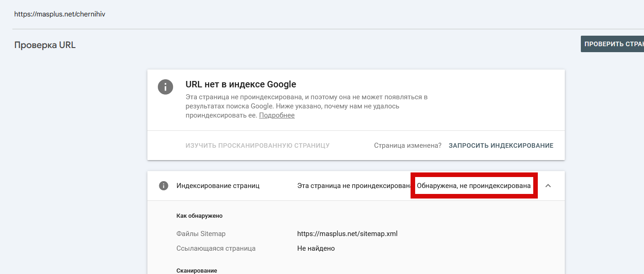Screen dimensions: 644x274
Task: Click the "Не найдено" referring page value
Action: tap(316, 248)
